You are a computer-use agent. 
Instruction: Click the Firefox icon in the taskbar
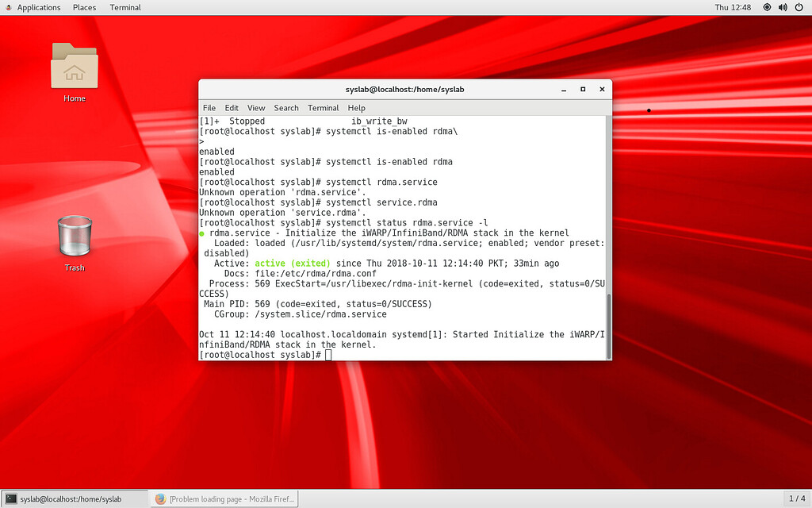tap(161, 498)
